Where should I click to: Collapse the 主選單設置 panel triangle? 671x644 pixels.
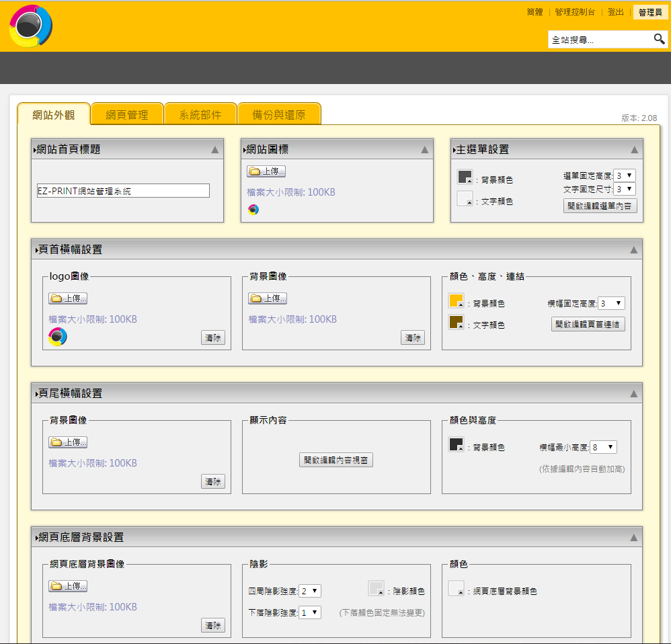pyautogui.click(x=635, y=150)
